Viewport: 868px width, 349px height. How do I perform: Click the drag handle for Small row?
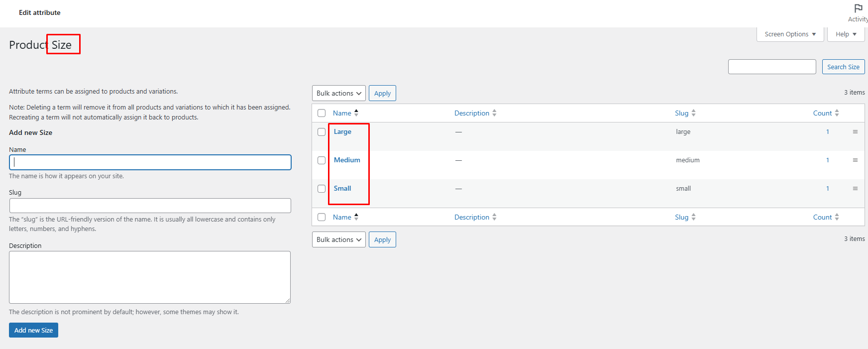[855, 189]
